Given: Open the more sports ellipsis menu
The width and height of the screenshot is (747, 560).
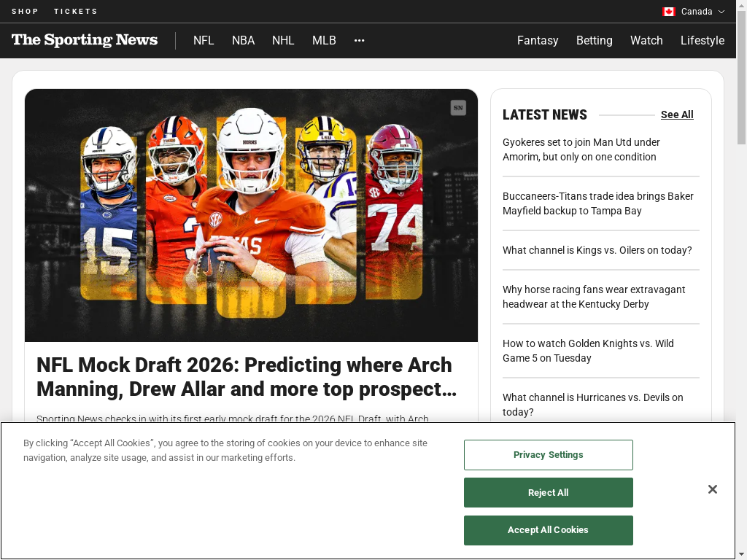Looking at the screenshot, I should [x=359, y=41].
